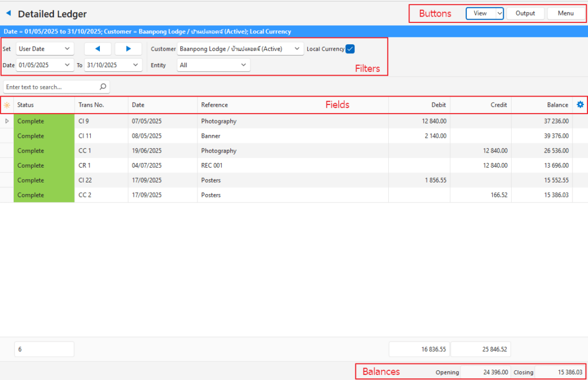
Task: Click the next period right arrow button
Action: point(128,49)
